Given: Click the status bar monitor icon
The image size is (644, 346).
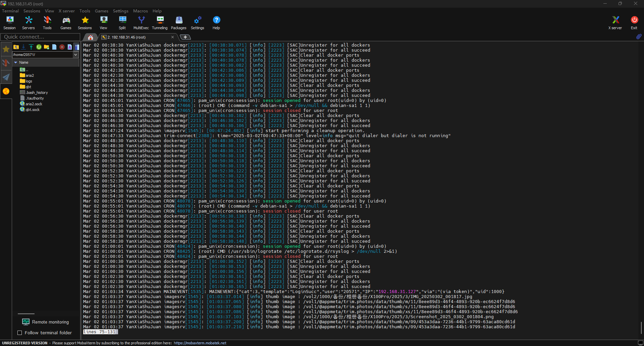Looking at the screenshot, I should 640,343.
